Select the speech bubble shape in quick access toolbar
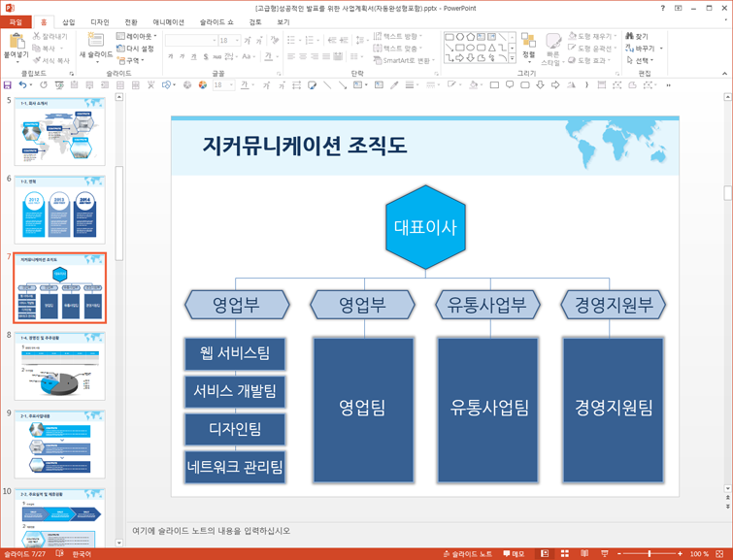Image resolution: width=733 pixels, height=560 pixels. [510, 85]
